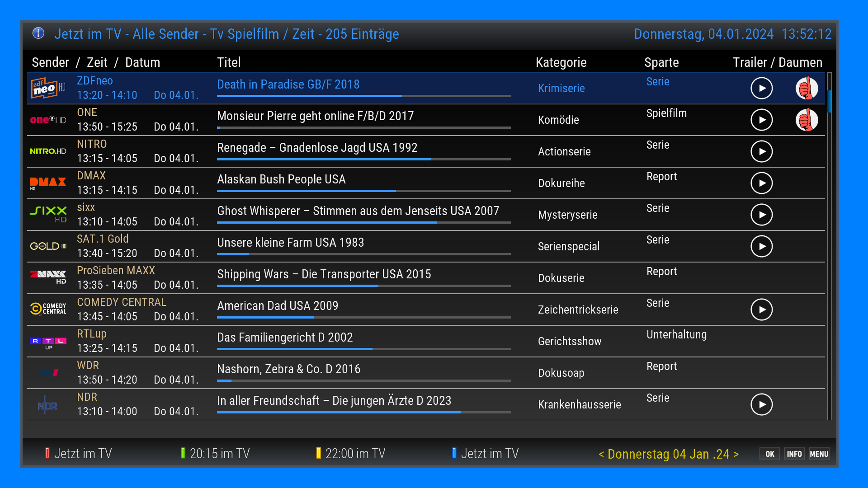Go to next day via right arrow
The width and height of the screenshot is (868, 488).
point(736,454)
